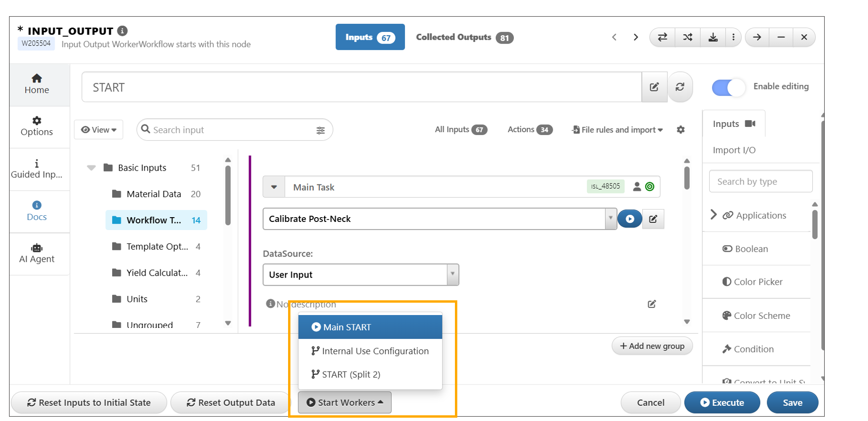Image resolution: width=868 pixels, height=421 pixels.
Task: Open the AI Agent sidebar panel
Action: 37,254
